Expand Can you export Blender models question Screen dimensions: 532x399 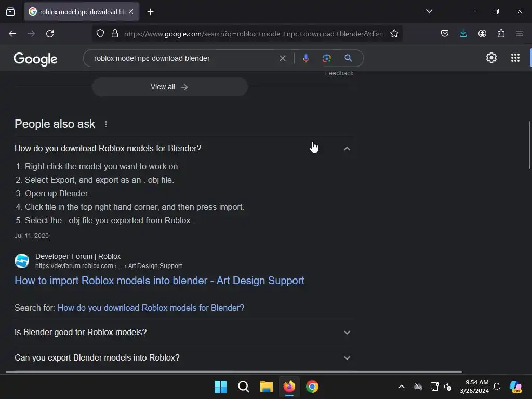pos(183,358)
